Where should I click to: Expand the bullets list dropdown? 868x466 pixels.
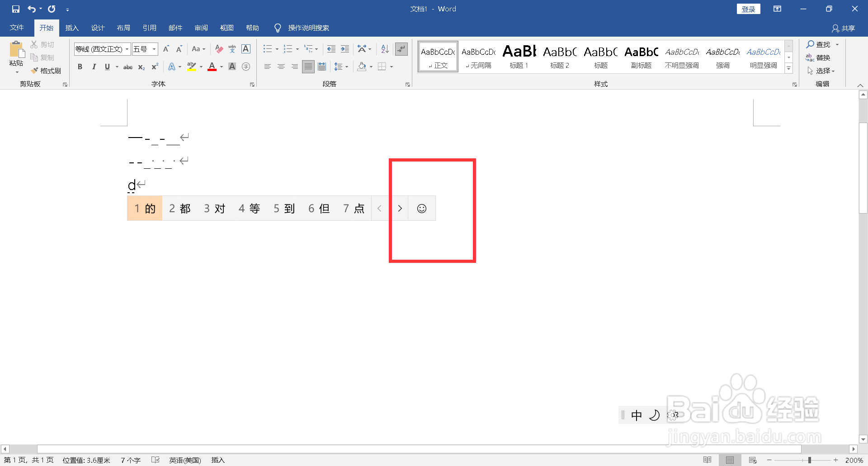(277, 49)
